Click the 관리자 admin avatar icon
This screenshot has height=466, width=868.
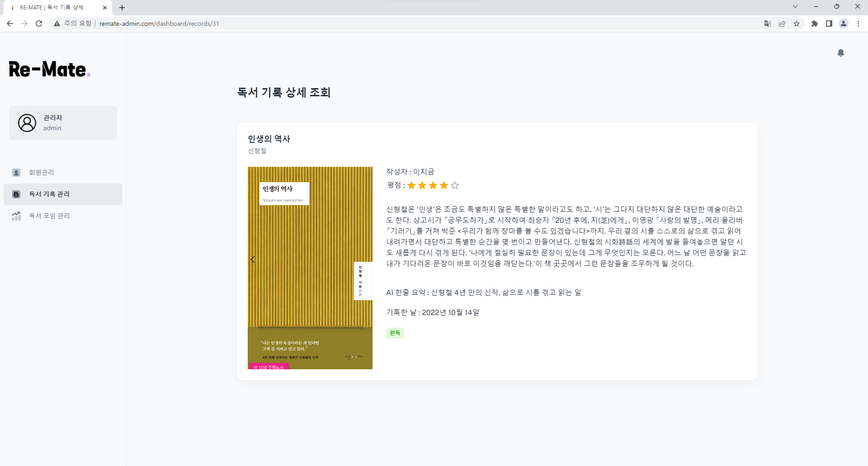pyautogui.click(x=27, y=122)
